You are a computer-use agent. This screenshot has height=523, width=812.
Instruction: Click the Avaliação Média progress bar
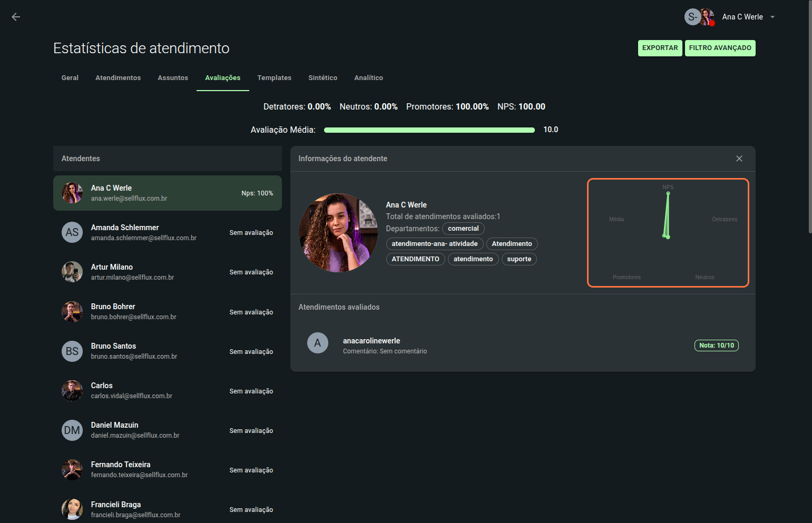(x=429, y=130)
